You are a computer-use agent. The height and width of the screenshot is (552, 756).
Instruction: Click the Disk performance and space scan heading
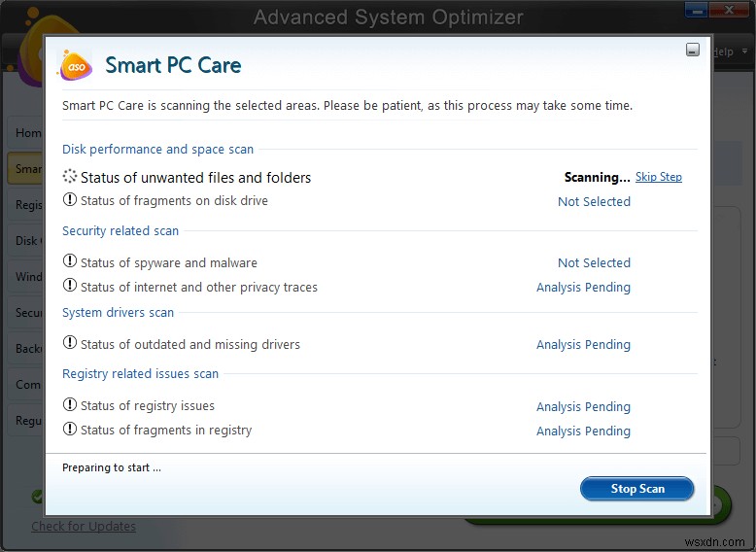click(157, 150)
